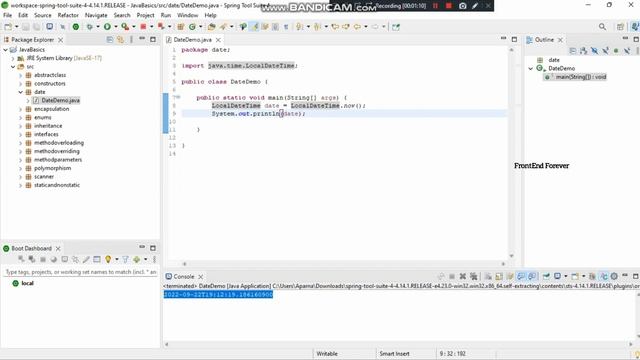Collapse the date package node

click(x=20, y=92)
